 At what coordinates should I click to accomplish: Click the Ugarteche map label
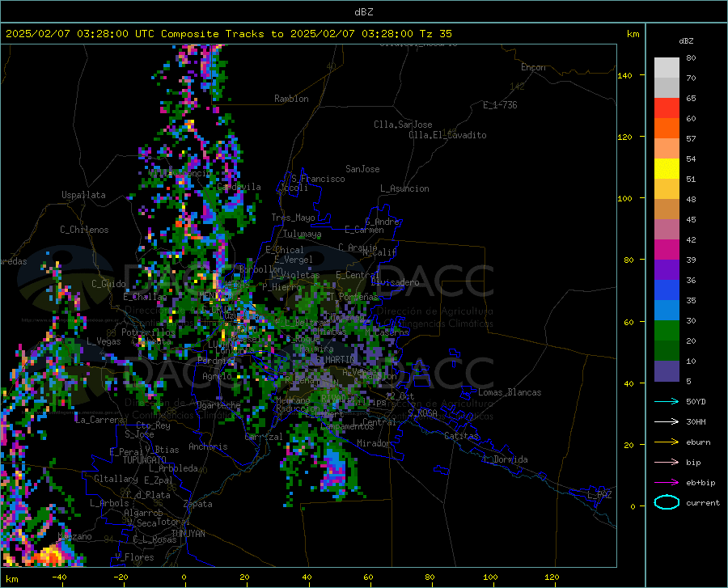[x=218, y=404]
